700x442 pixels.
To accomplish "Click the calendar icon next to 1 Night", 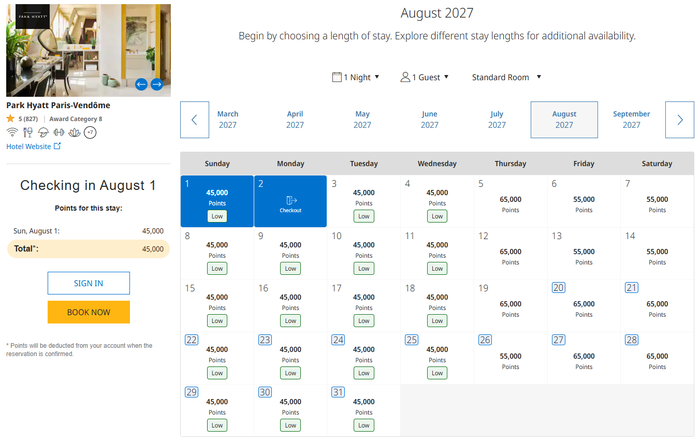I will click(337, 77).
